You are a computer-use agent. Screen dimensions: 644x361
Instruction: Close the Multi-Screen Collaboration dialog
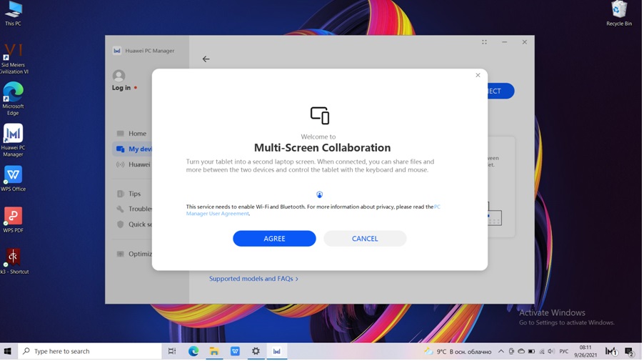(478, 75)
